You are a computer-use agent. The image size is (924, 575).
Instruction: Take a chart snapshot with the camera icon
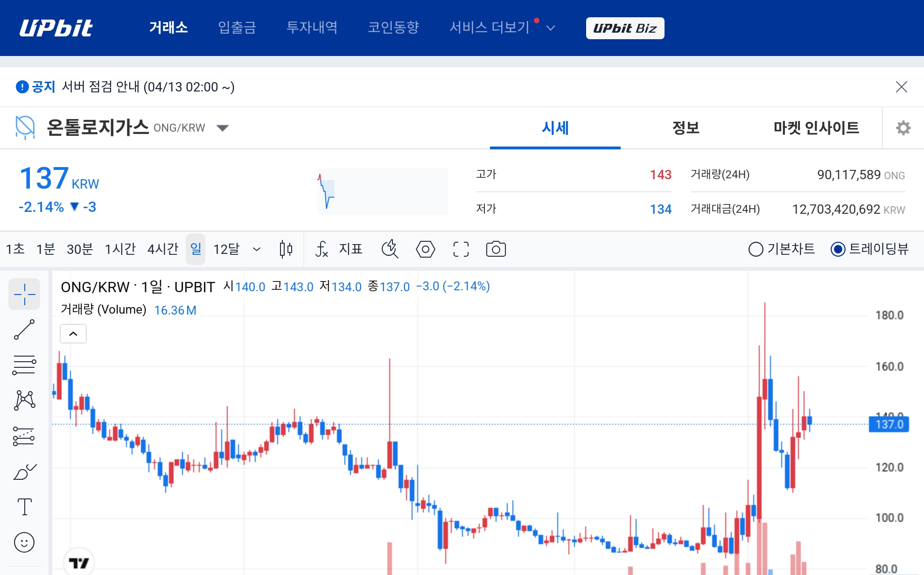[496, 249]
